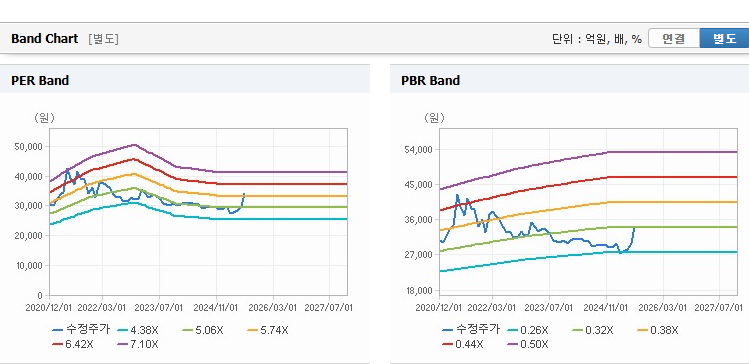Viewport: 749px width, 364px height.
Task: Click 40,000 on PER Band y-axis
Action: (29, 176)
